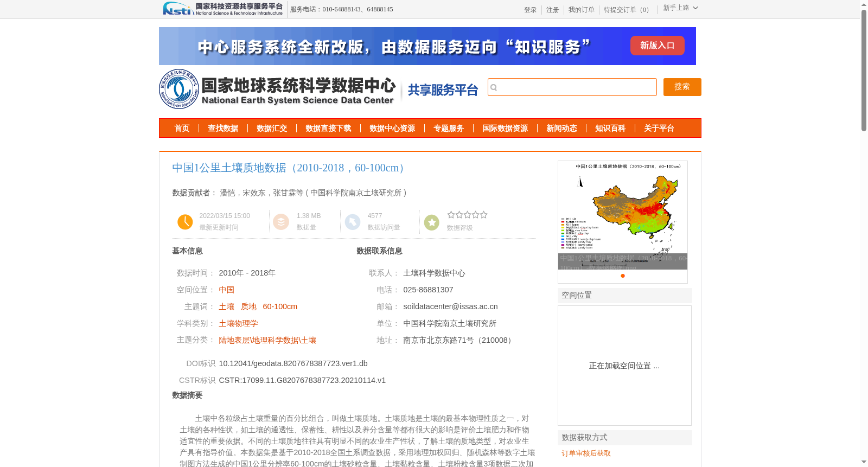Open the 数据中心资源 menu
Viewport: 868px width, 467px height.
point(392,129)
